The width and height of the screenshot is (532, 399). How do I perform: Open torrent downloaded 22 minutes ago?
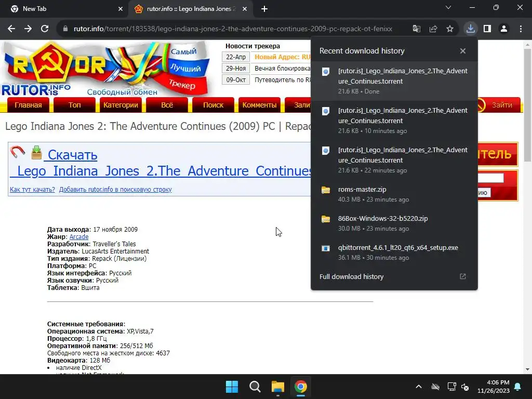point(394,160)
